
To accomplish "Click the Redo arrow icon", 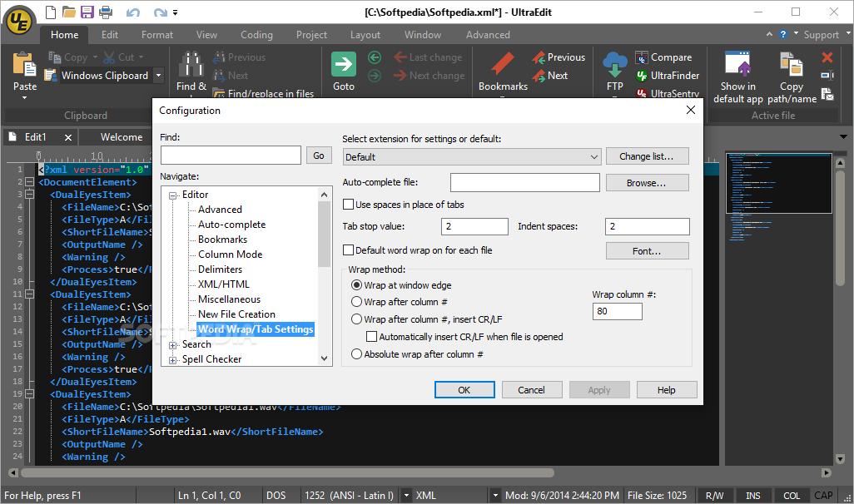I will 160,12.
